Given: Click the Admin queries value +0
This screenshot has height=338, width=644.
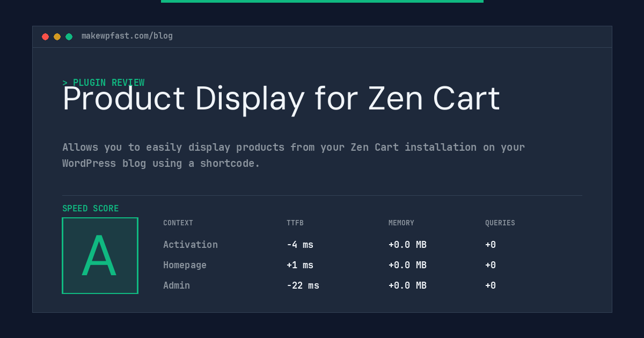Looking at the screenshot, I should (491, 285).
